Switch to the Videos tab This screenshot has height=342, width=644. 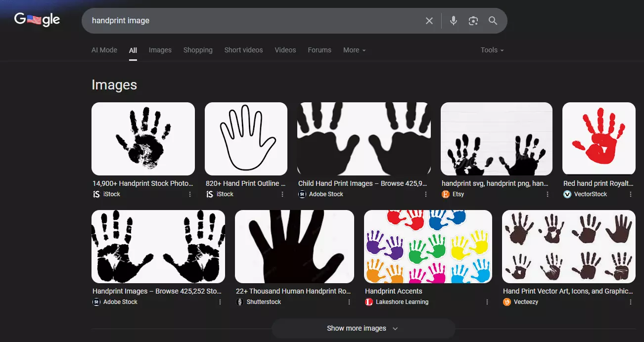(285, 50)
